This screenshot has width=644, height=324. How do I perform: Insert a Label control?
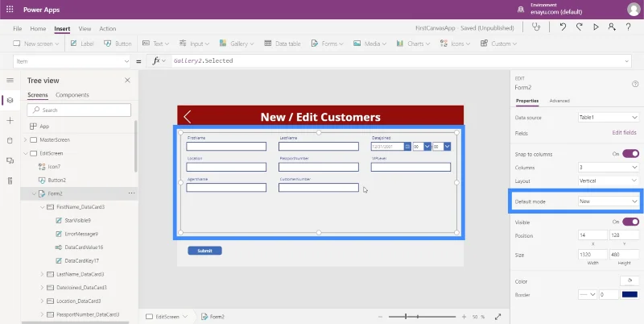(82, 44)
